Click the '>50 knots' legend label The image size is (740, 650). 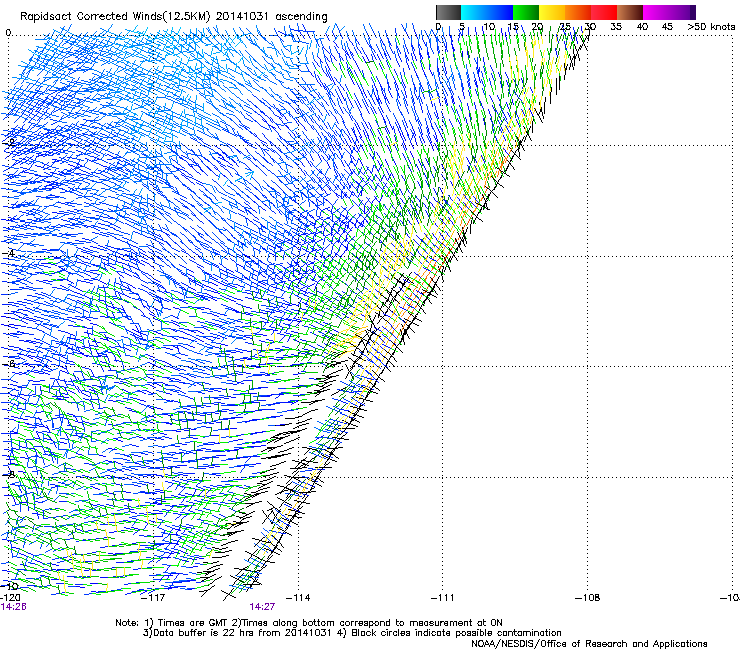pos(711,27)
